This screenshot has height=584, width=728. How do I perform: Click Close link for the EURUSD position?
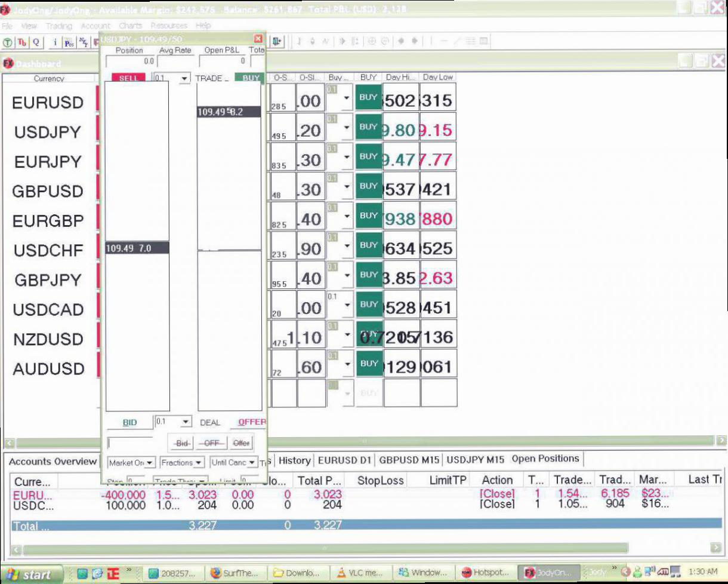[497, 494]
